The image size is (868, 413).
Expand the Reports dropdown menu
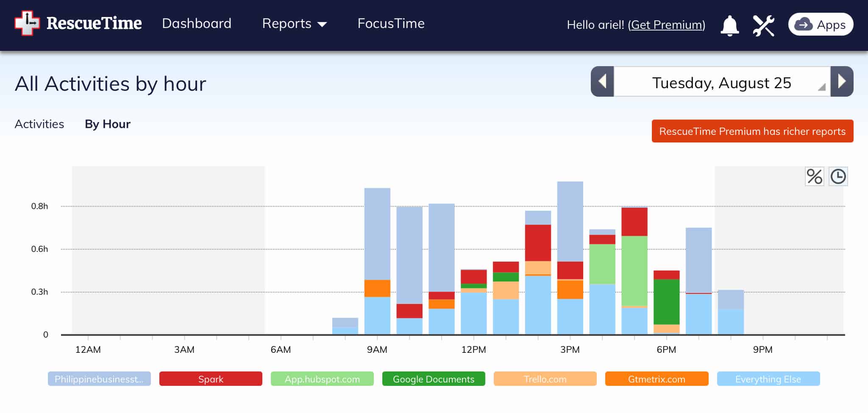(294, 24)
